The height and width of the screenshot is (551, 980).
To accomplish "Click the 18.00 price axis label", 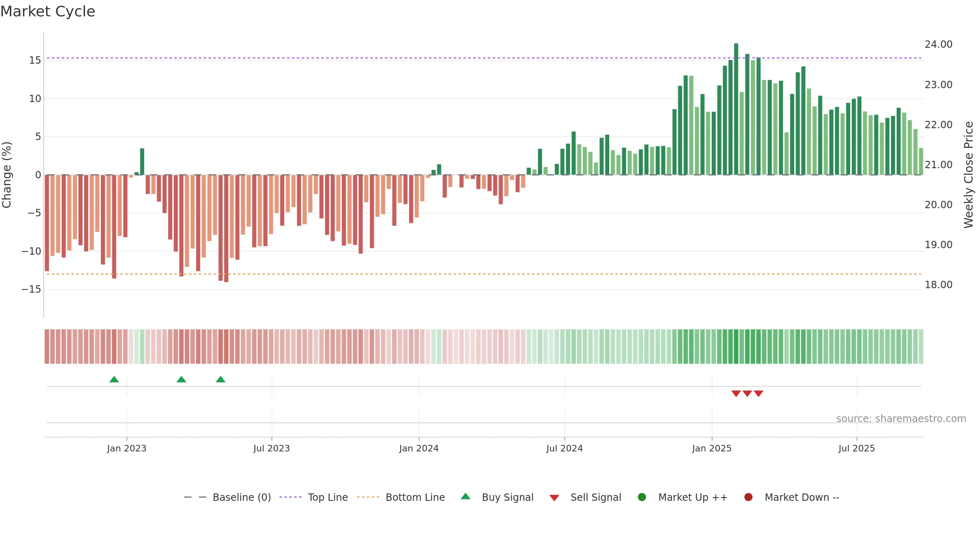I will coord(938,285).
